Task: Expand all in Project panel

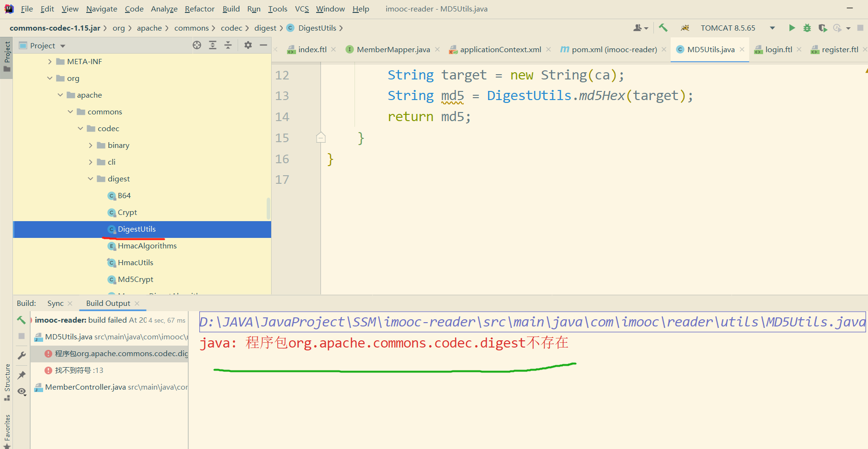Action: 213,45
